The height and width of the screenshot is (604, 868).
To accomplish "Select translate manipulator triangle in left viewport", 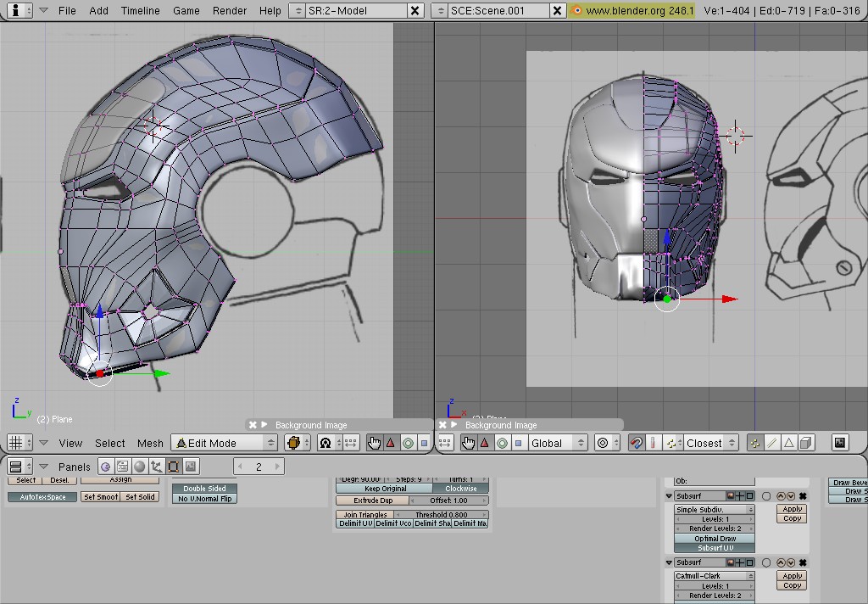I will [391, 443].
